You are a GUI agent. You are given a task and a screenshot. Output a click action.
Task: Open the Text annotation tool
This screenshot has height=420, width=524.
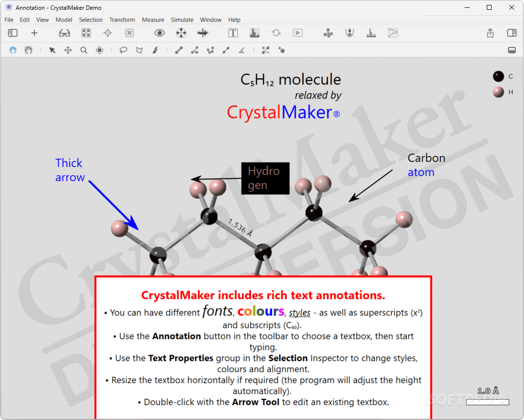(233, 33)
